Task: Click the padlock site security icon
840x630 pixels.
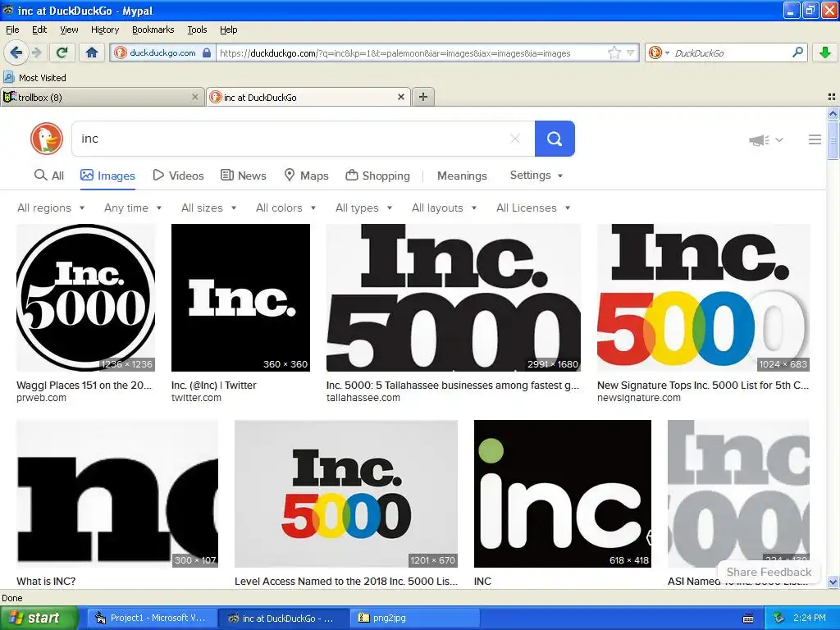Action: [x=207, y=52]
